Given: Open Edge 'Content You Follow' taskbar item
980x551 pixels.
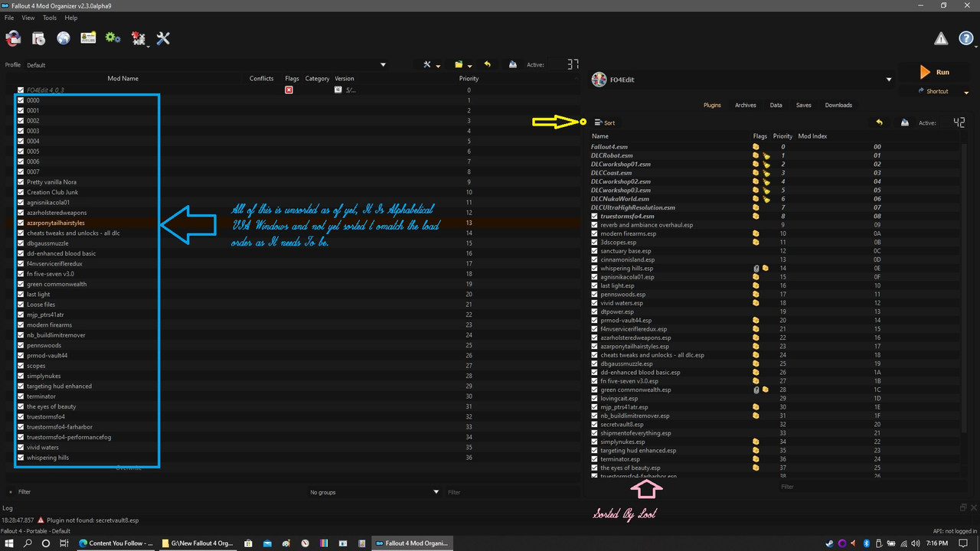Looking at the screenshot, I should tap(116, 543).
